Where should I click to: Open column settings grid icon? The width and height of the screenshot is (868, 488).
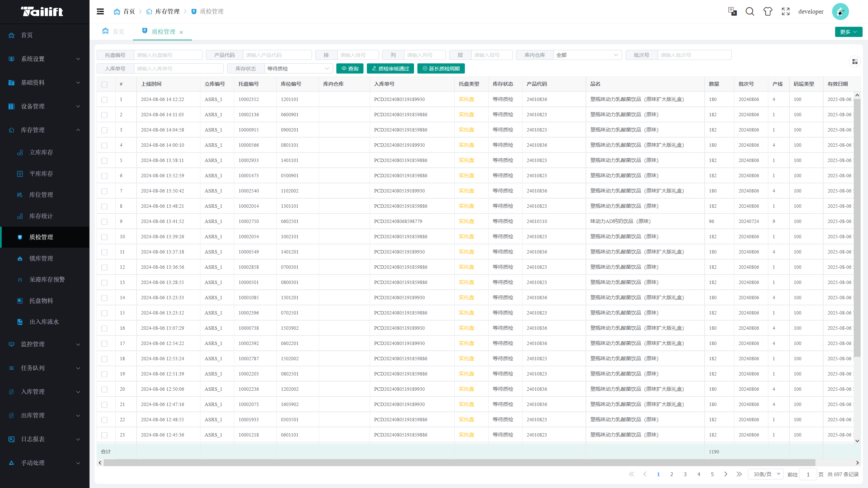pyautogui.click(x=855, y=61)
